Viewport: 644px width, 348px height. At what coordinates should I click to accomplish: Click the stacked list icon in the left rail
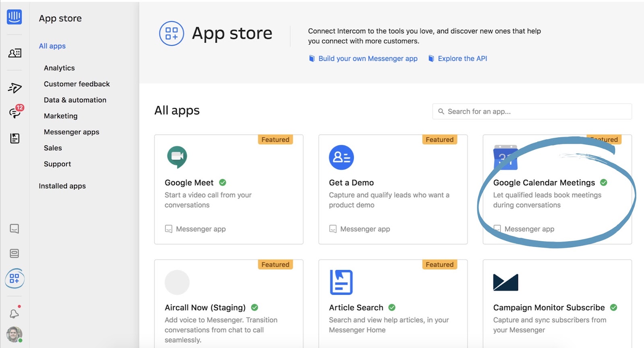pos(14,253)
